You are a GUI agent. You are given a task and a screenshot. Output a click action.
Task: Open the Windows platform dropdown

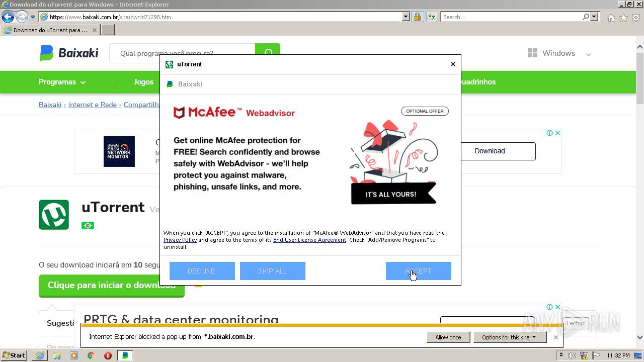point(559,53)
